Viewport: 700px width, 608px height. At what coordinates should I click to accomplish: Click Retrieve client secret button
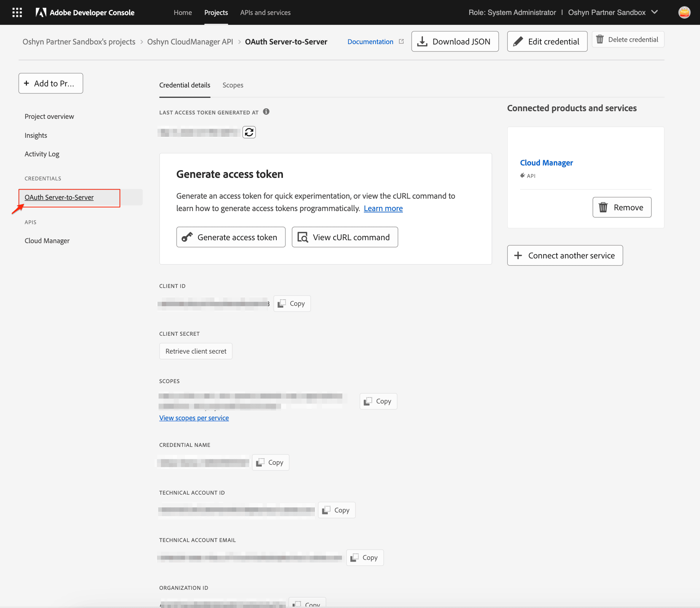pyautogui.click(x=196, y=350)
